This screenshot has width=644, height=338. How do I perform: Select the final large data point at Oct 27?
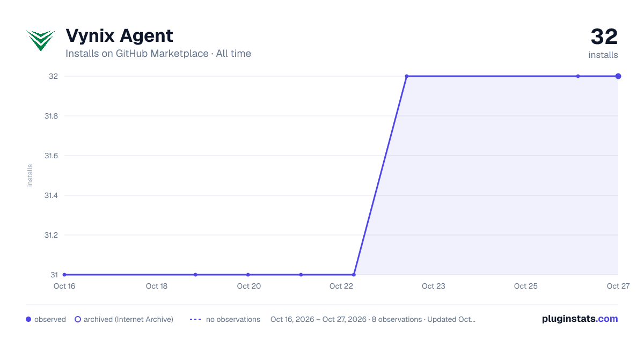pyautogui.click(x=618, y=76)
